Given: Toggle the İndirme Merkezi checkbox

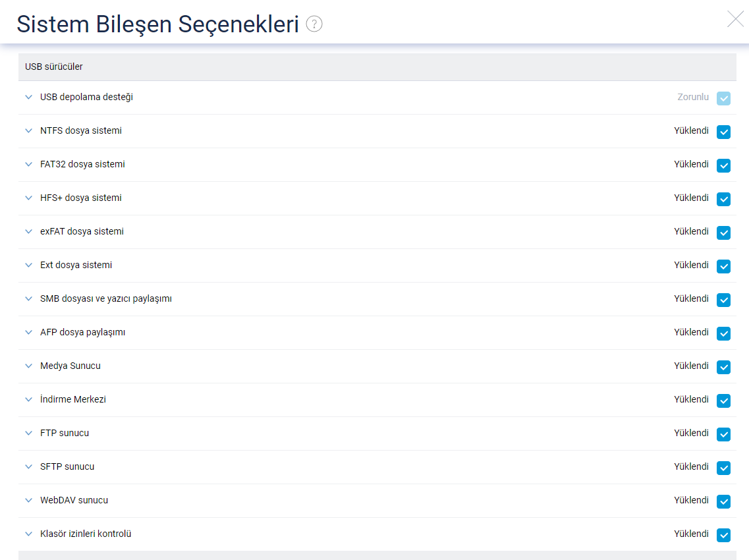Looking at the screenshot, I should (724, 401).
